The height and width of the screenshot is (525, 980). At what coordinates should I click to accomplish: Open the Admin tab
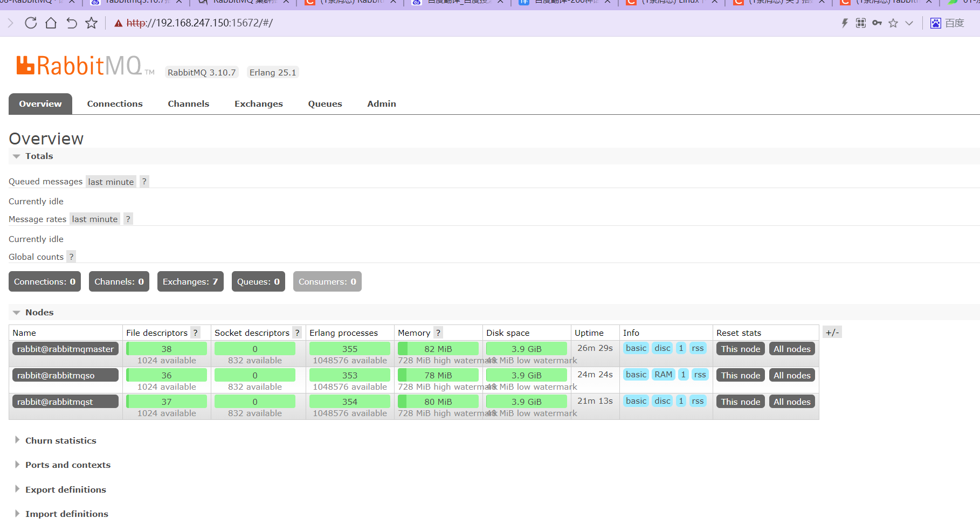(382, 104)
